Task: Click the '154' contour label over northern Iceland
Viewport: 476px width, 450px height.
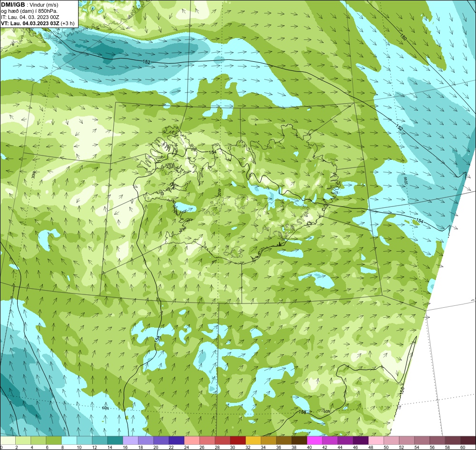Action: click(212, 152)
